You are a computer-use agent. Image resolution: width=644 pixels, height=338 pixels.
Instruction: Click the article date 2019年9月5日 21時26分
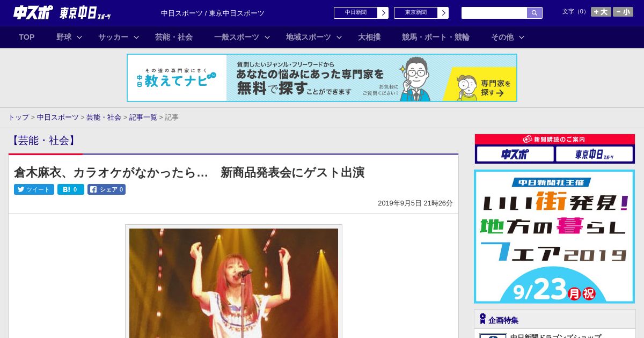pos(415,203)
